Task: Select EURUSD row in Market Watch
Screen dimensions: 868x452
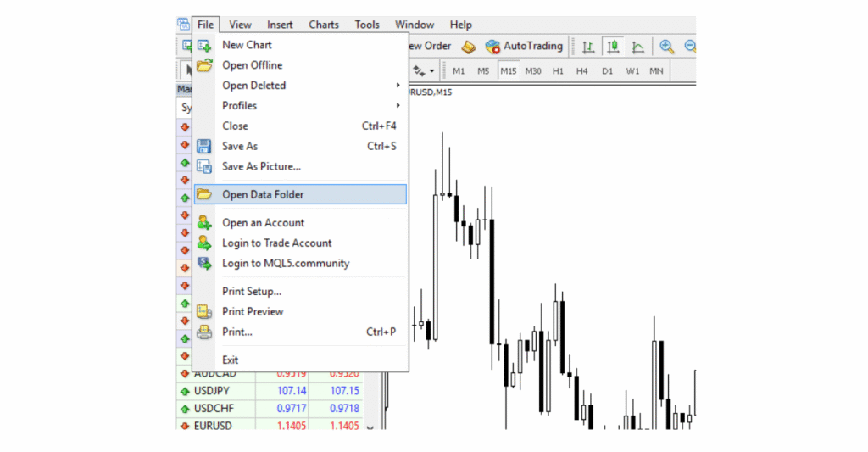Action: [x=270, y=424]
